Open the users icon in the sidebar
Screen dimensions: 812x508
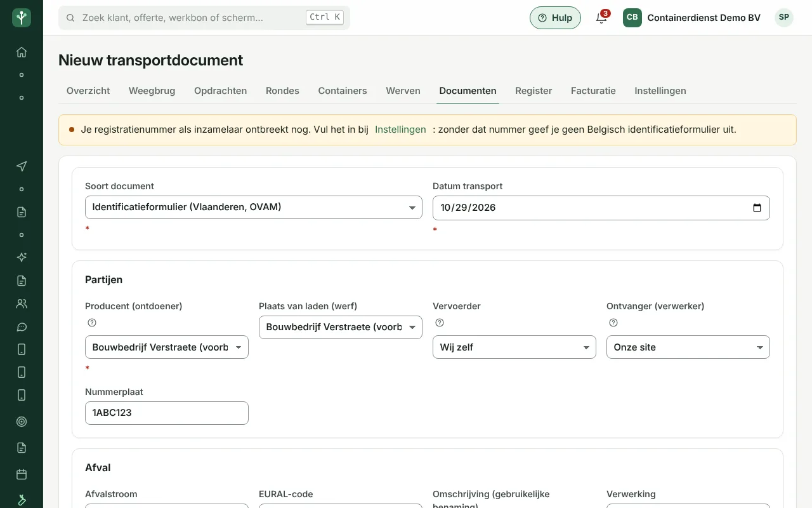[22, 304]
